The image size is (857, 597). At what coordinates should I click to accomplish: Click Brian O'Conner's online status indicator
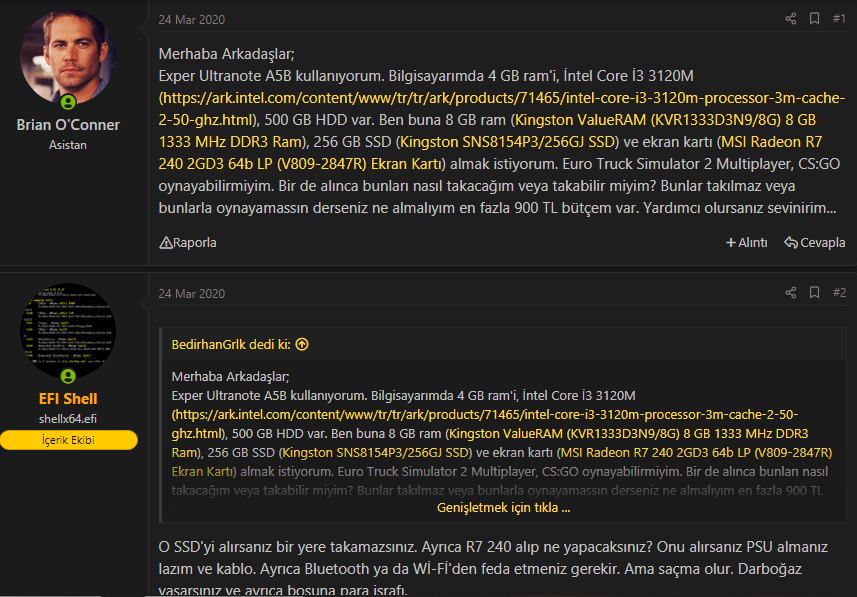[68, 102]
